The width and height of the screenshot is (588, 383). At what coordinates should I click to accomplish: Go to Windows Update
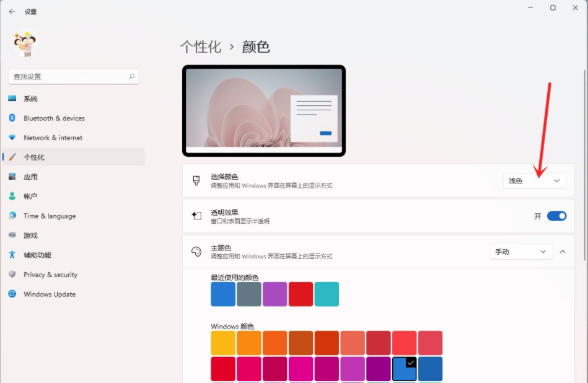74,294
